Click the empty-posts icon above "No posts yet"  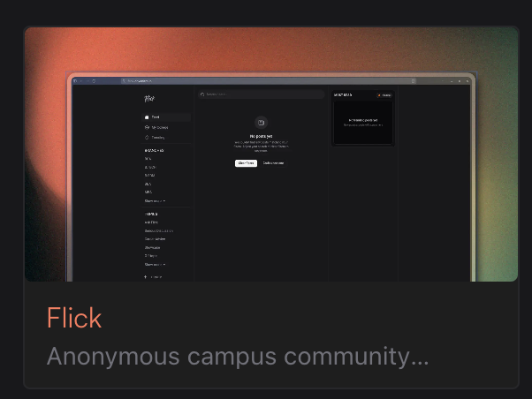(x=261, y=123)
